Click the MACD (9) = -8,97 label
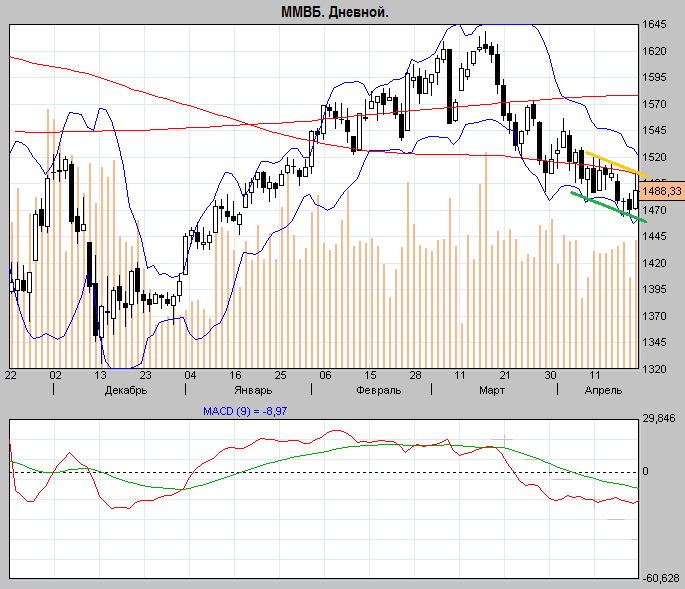The height and width of the screenshot is (589, 685). pyautogui.click(x=245, y=411)
